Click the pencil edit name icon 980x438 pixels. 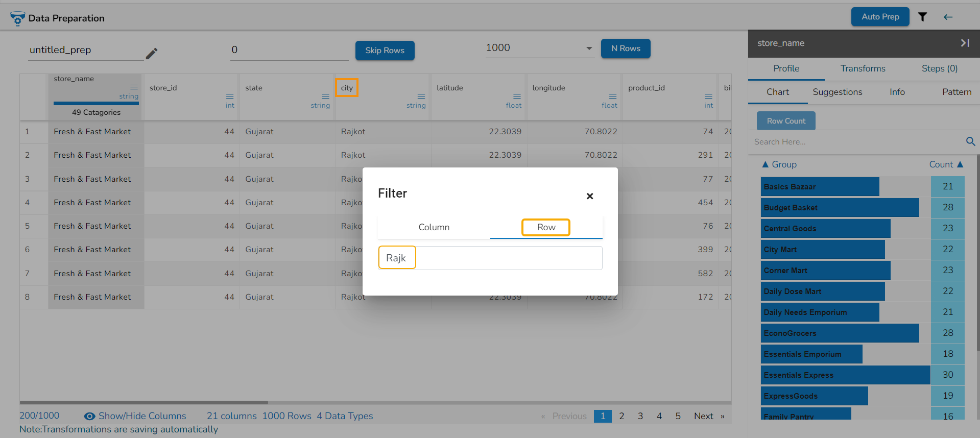tap(152, 54)
